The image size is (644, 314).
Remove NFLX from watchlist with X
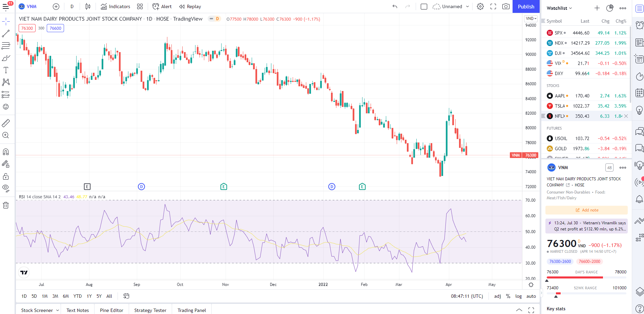(626, 116)
